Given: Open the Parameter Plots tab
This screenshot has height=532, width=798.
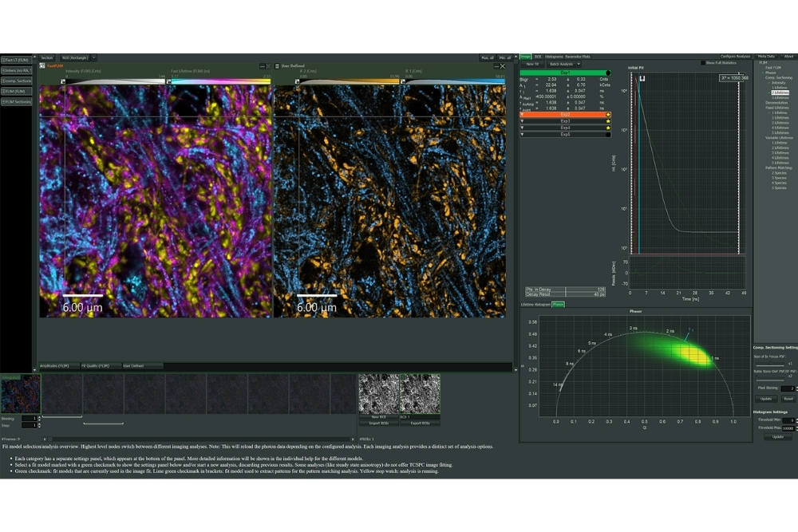Looking at the screenshot, I should [x=579, y=57].
